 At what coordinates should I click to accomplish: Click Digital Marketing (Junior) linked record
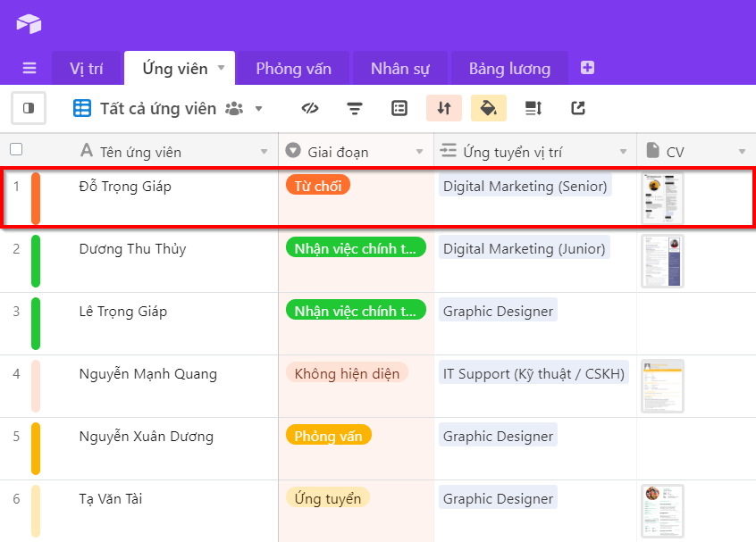point(525,248)
